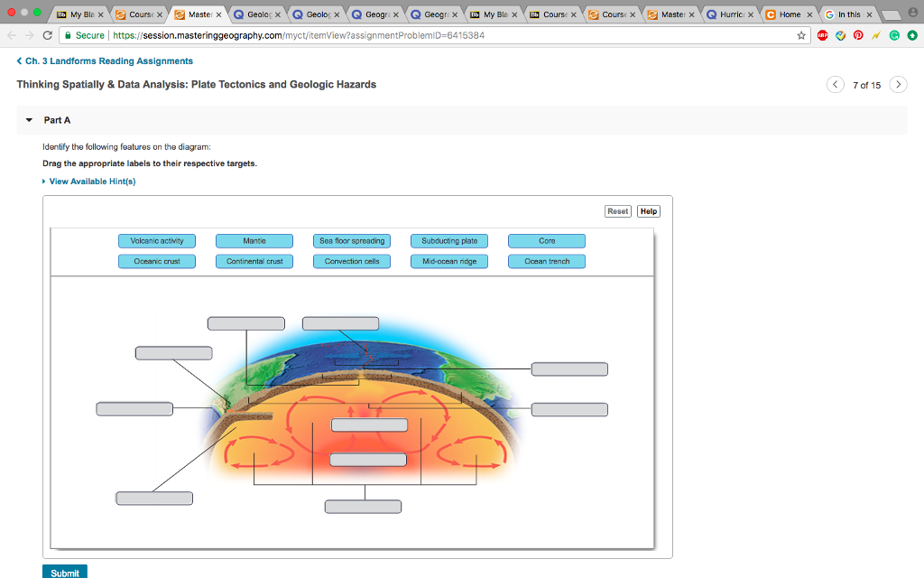Click the green upload-arrow extension icon
The width and height of the screenshot is (924, 578).
tap(911, 35)
